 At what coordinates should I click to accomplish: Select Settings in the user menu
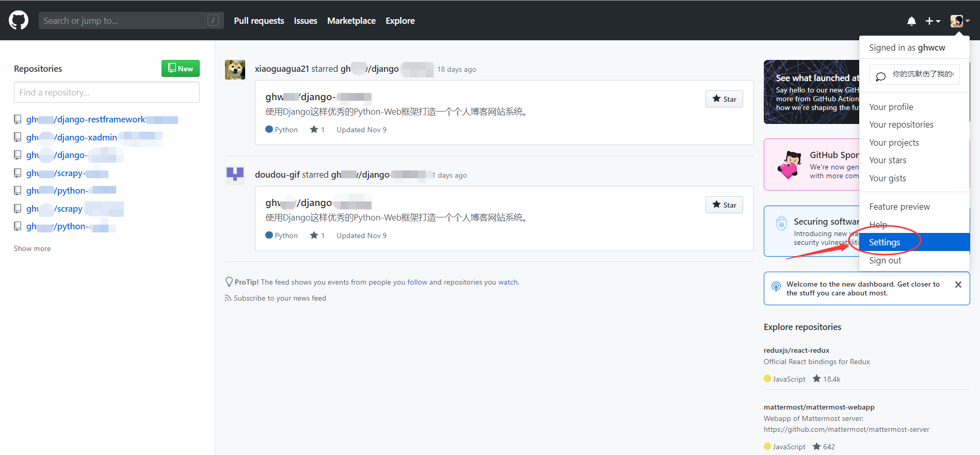tap(914, 242)
